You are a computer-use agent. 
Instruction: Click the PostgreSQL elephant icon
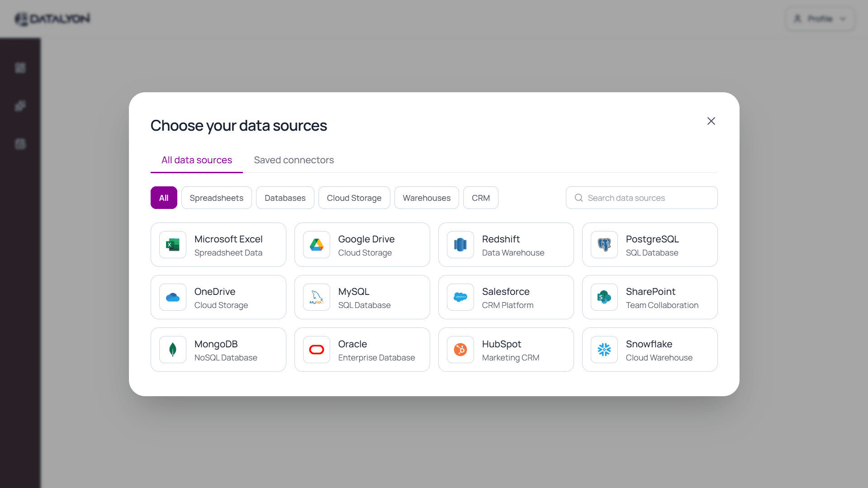pyautogui.click(x=604, y=245)
